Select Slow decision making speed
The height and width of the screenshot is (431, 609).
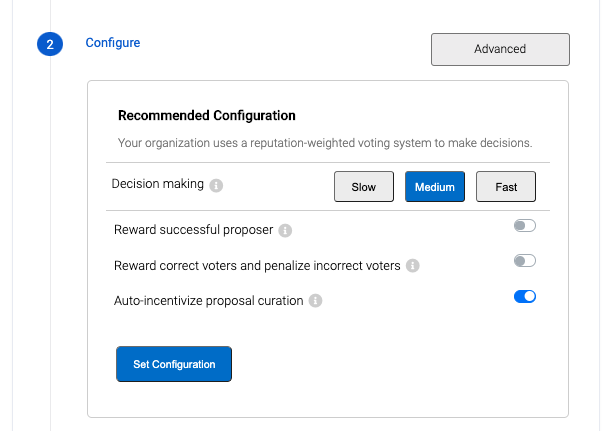tap(364, 187)
